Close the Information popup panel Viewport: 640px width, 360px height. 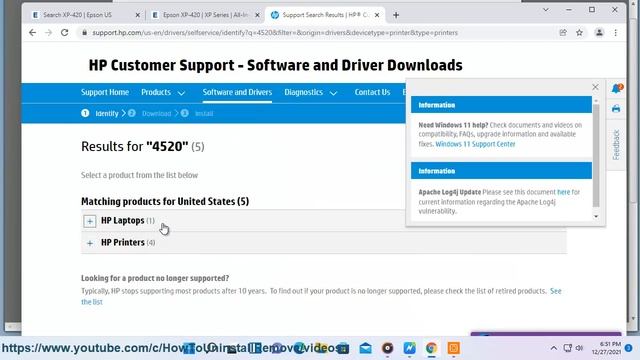pos(595,87)
